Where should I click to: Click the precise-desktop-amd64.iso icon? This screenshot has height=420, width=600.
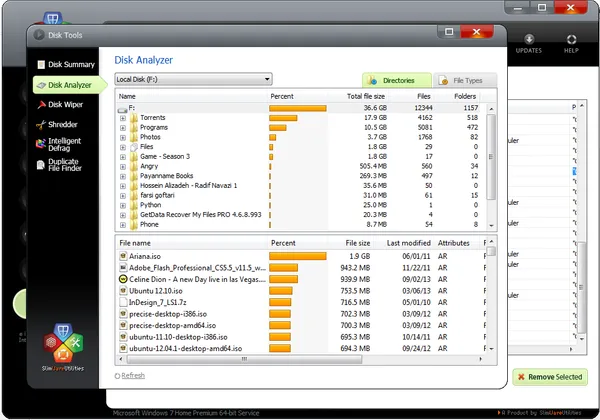[123, 325]
